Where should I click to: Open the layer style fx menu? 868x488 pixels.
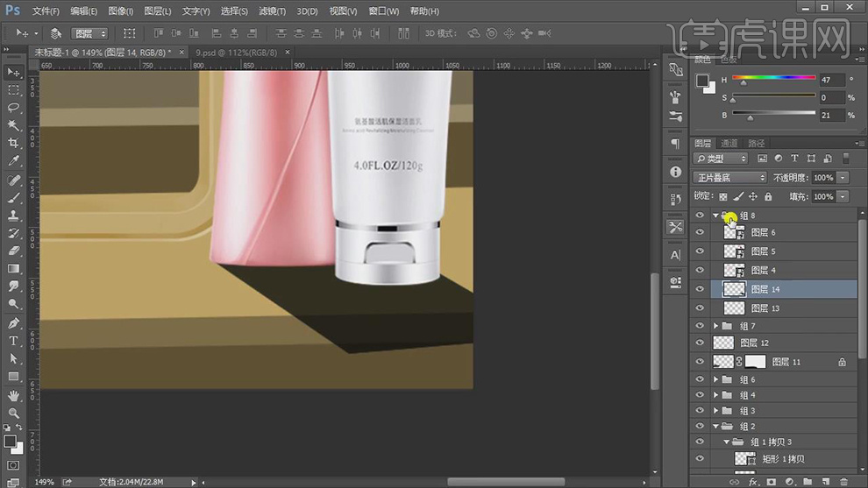(753, 482)
